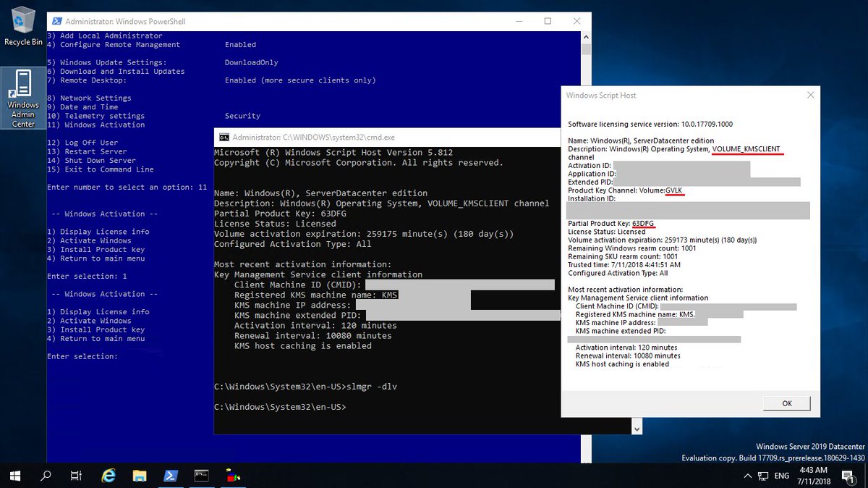Viewport: 868px width, 488px height.
Task: Click the network status icon in the tray
Action: 762,476
